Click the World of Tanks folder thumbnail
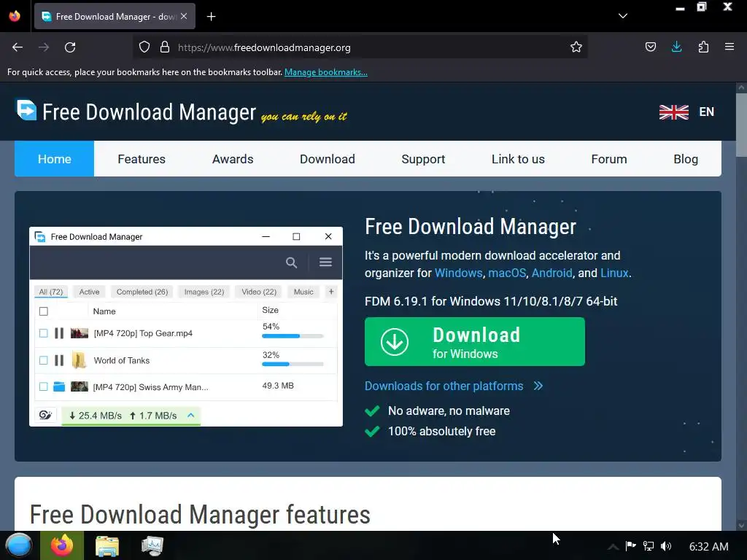Screen dimensions: 747x560 (79, 360)
